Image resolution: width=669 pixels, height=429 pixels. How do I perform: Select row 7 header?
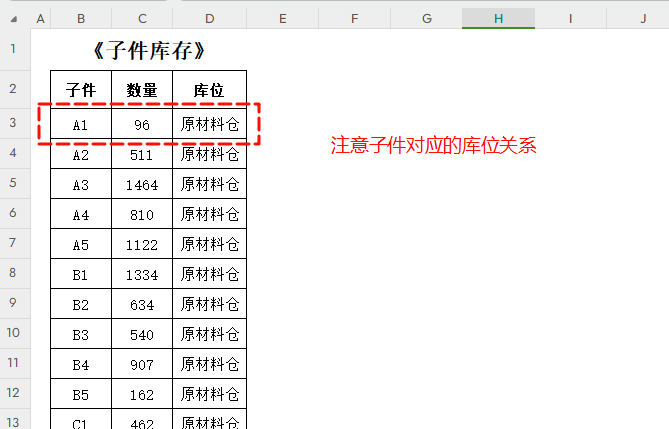[x=13, y=242]
